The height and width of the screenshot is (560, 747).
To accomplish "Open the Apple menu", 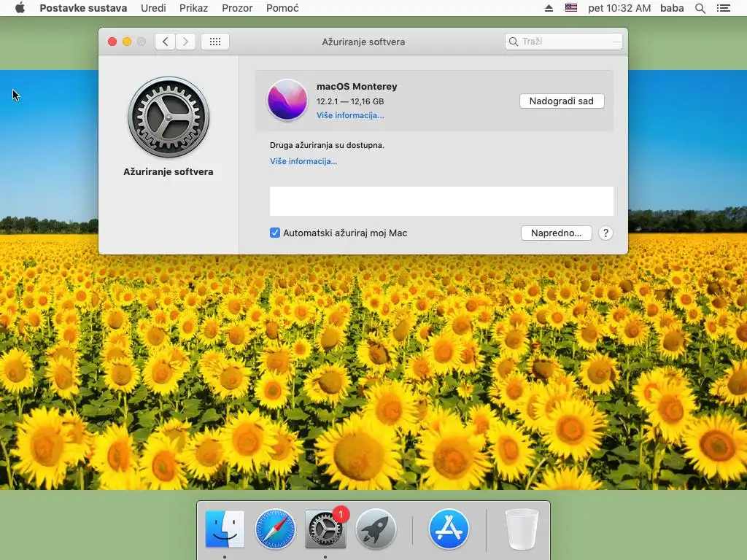I will 20,8.
